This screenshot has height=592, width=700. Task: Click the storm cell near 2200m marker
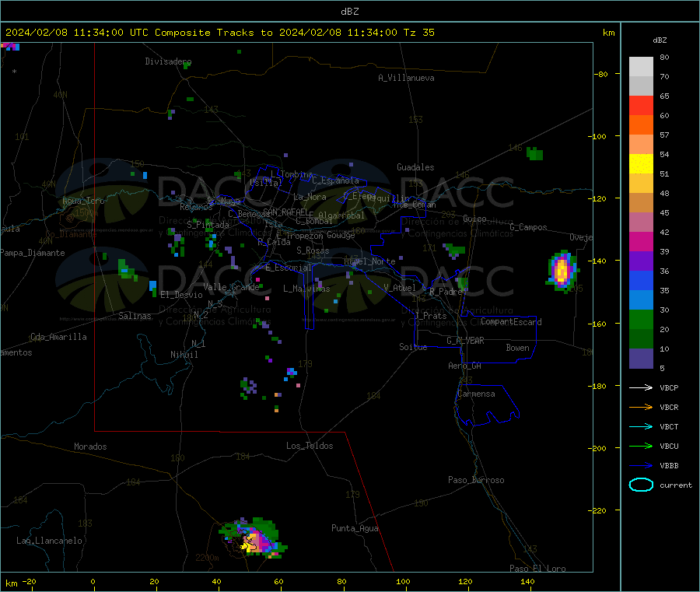[x=254, y=538]
